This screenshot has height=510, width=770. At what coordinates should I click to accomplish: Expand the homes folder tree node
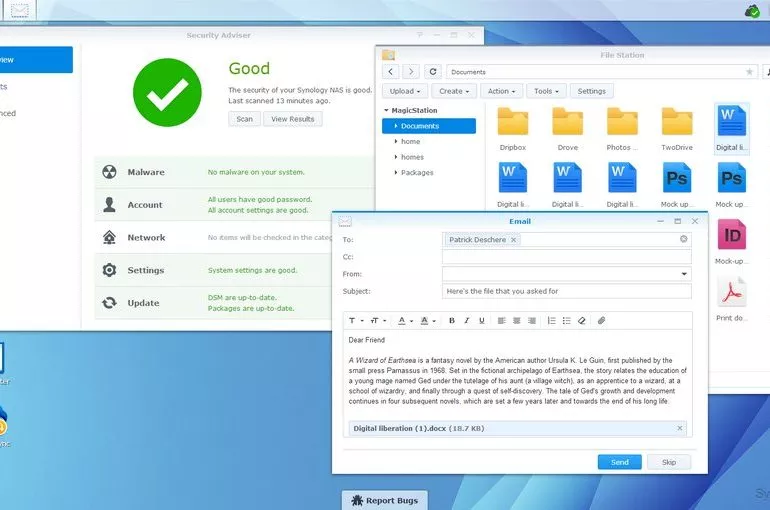point(396,157)
